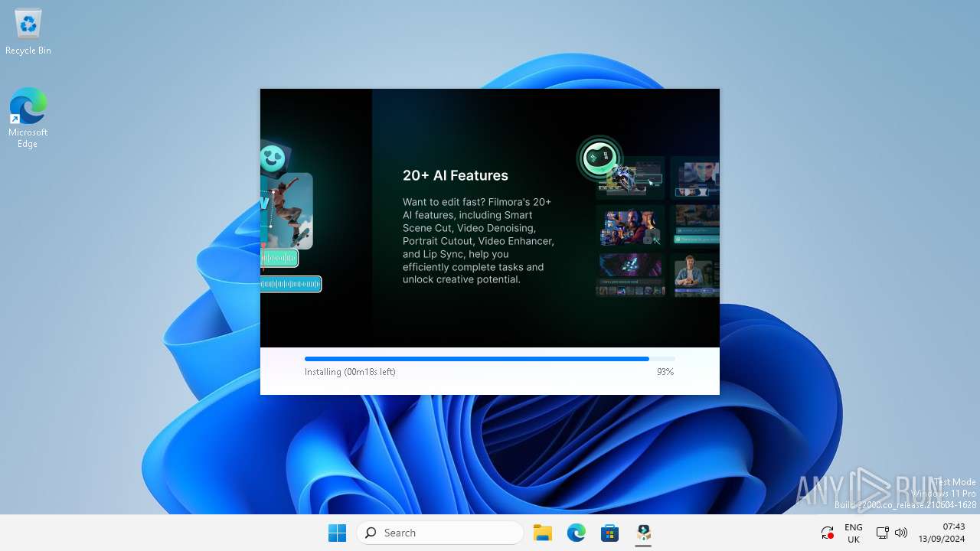
Task: Click the green AI badge icon
Action: [599, 159]
